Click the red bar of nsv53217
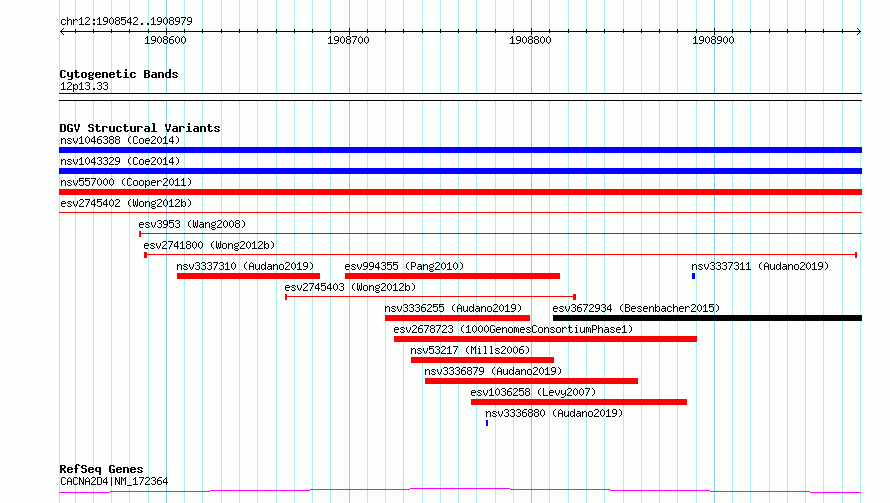Image resolution: width=890 pixels, height=503 pixels. click(482, 360)
